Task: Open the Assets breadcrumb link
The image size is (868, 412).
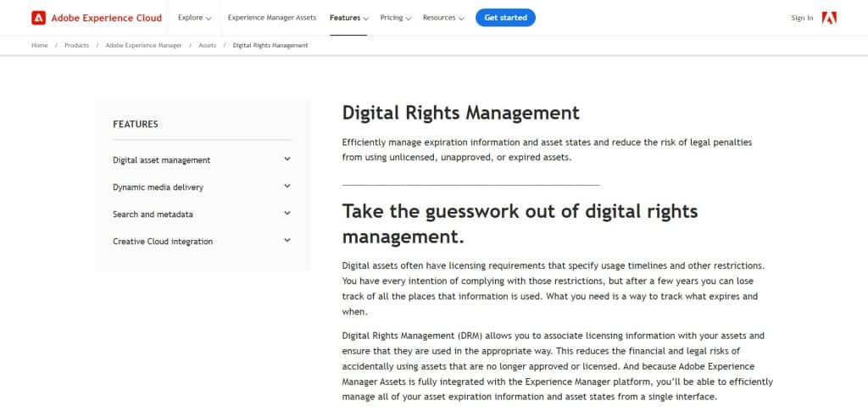Action: 207,46
